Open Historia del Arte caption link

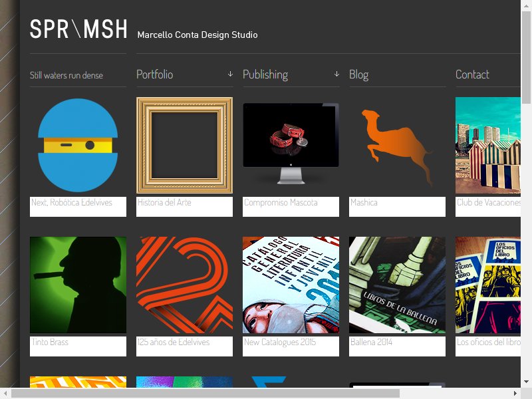click(x=164, y=203)
